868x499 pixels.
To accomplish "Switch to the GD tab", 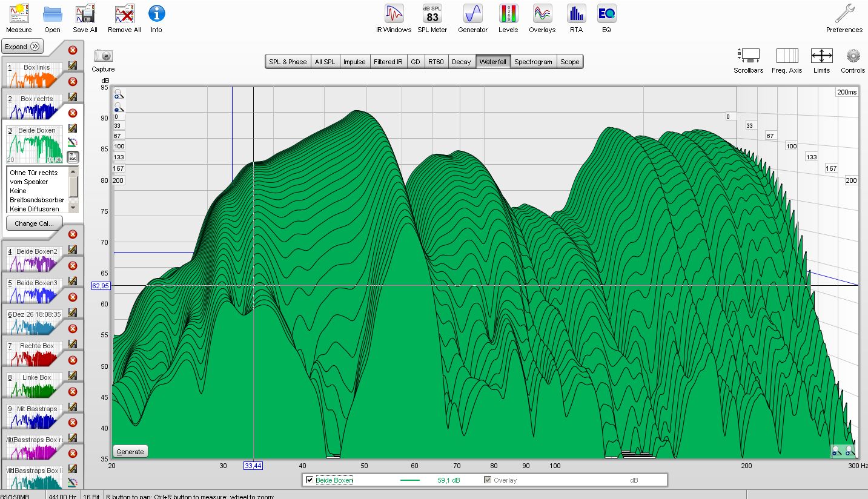I will click(416, 62).
